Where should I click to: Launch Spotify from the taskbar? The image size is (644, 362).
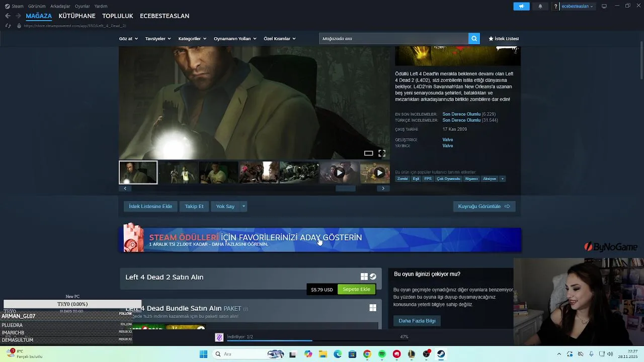(x=382, y=354)
